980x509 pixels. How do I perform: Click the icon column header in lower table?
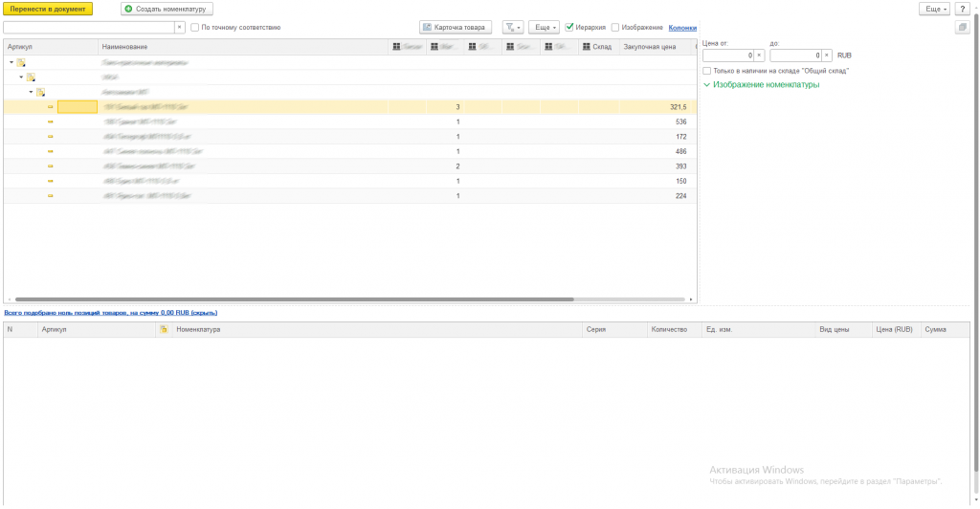click(165, 329)
